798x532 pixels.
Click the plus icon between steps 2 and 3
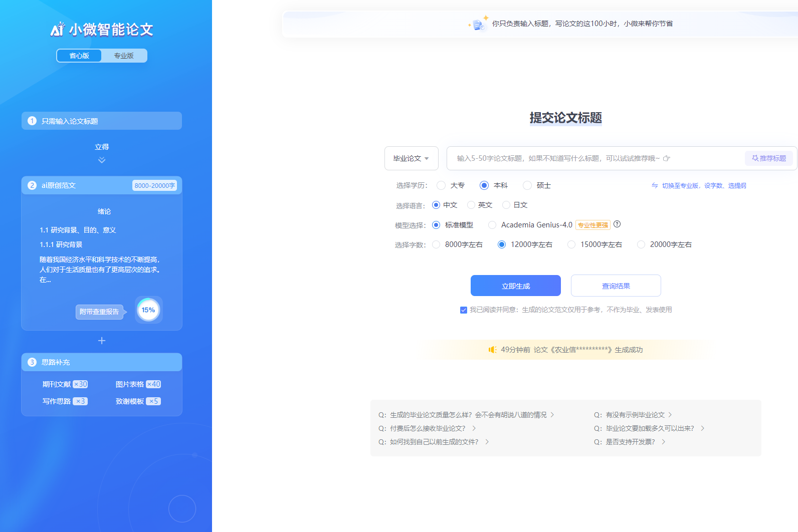click(x=102, y=341)
